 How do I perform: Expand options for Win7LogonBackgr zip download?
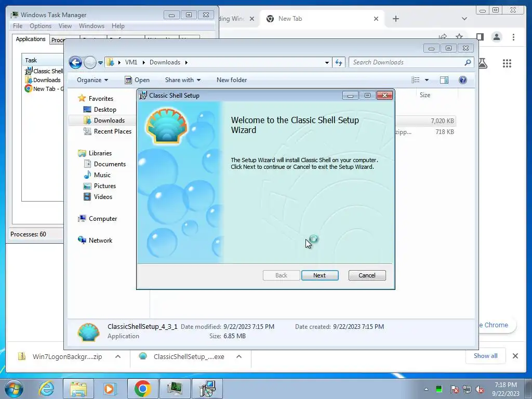pos(118,356)
